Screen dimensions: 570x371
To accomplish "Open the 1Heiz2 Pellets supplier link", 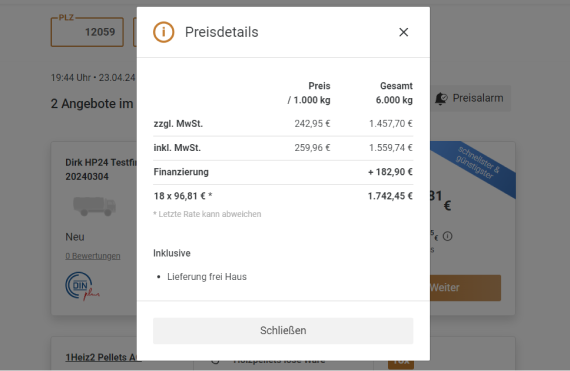I will (103, 357).
